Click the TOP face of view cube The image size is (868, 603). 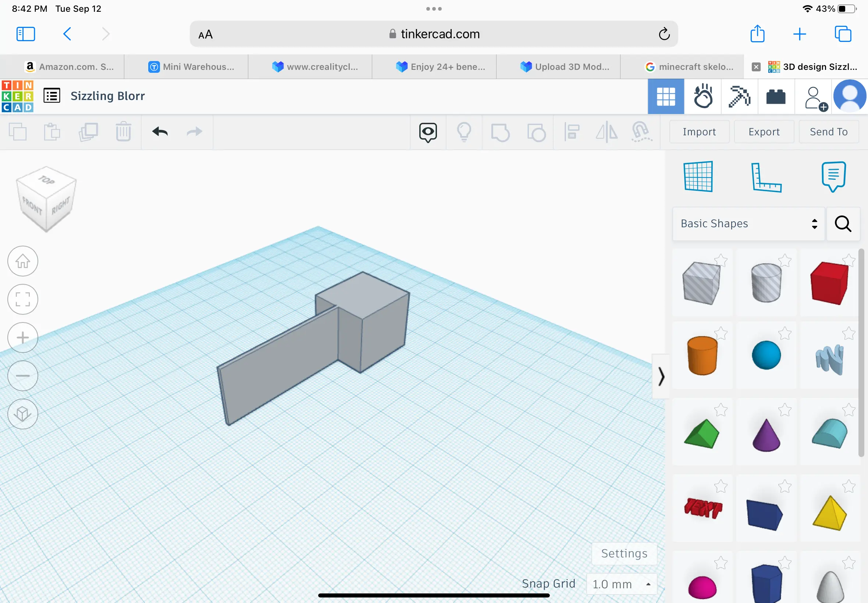coord(46,181)
